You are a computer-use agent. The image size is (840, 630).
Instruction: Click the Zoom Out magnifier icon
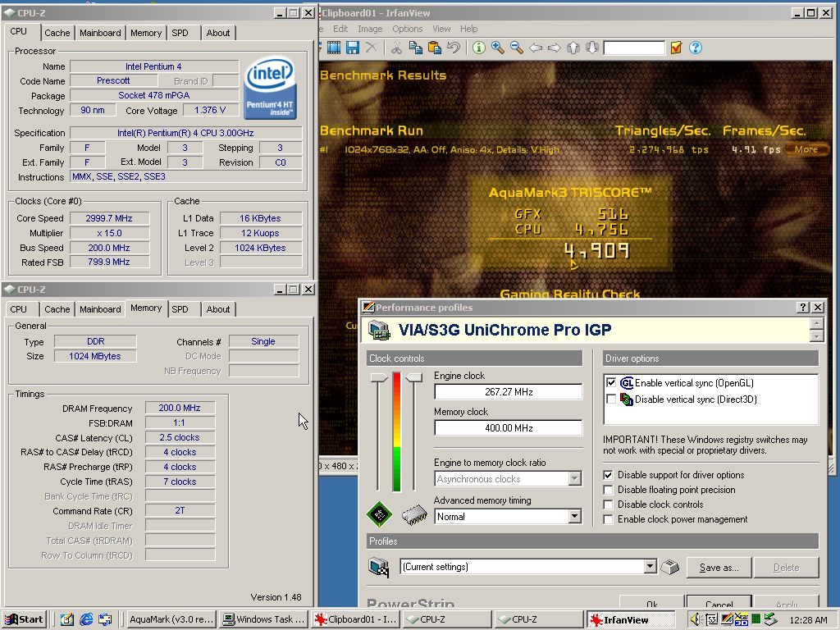517,48
